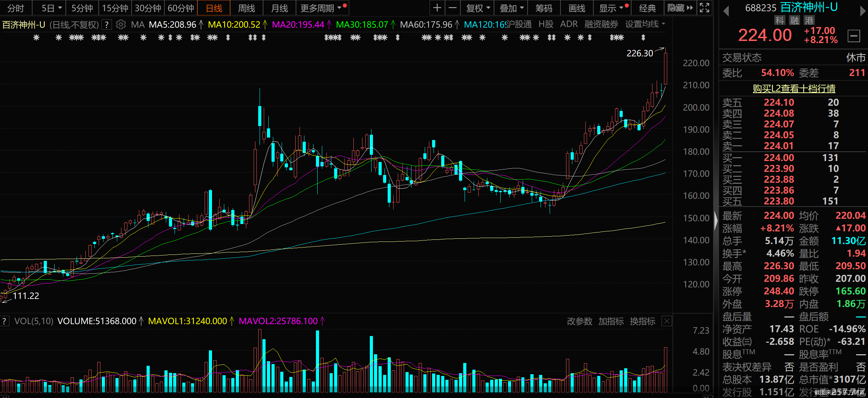Toggle fullscreen chart icon
This screenshot has width=868, height=398.
pos(704,8)
